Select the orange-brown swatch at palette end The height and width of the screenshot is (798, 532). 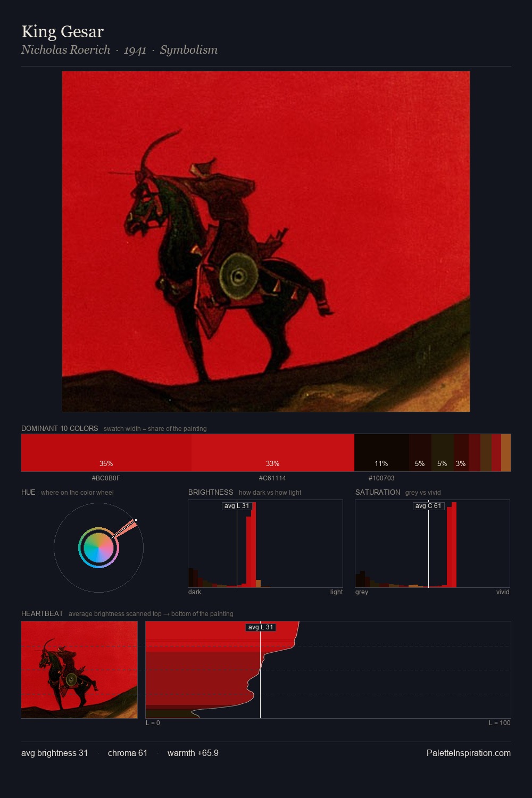click(506, 453)
